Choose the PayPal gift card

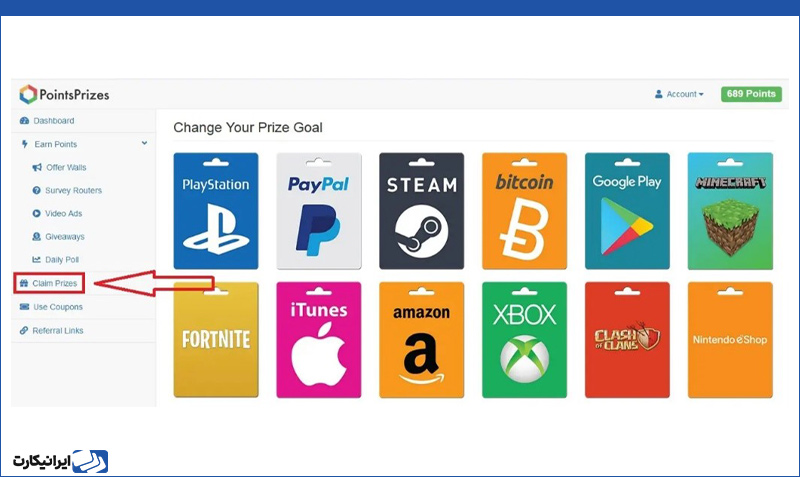pyautogui.click(x=319, y=211)
